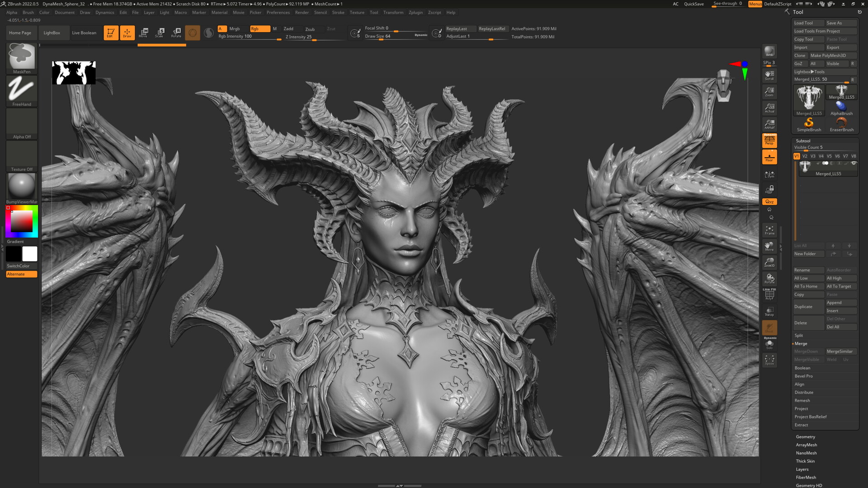Disable the Rgb channel button
This screenshot has width=868, height=488.
pyautogui.click(x=259, y=28)
